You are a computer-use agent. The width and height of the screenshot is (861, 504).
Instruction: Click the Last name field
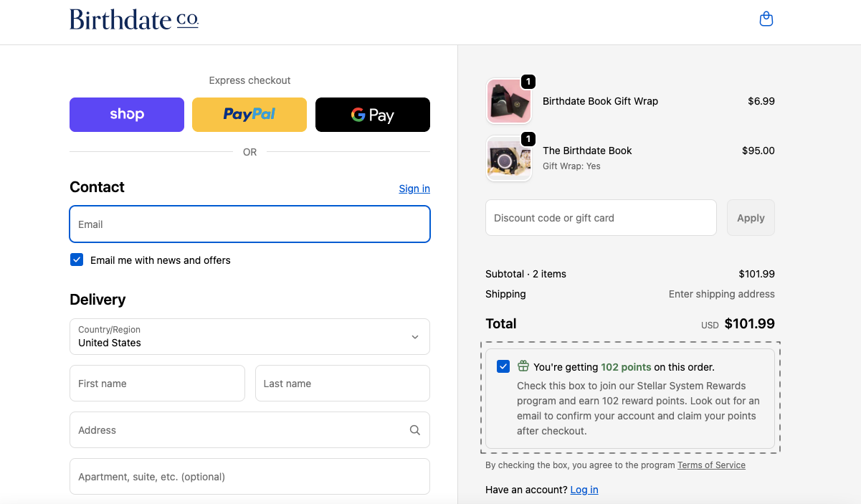pyautogui.click(x=343, y=384)
